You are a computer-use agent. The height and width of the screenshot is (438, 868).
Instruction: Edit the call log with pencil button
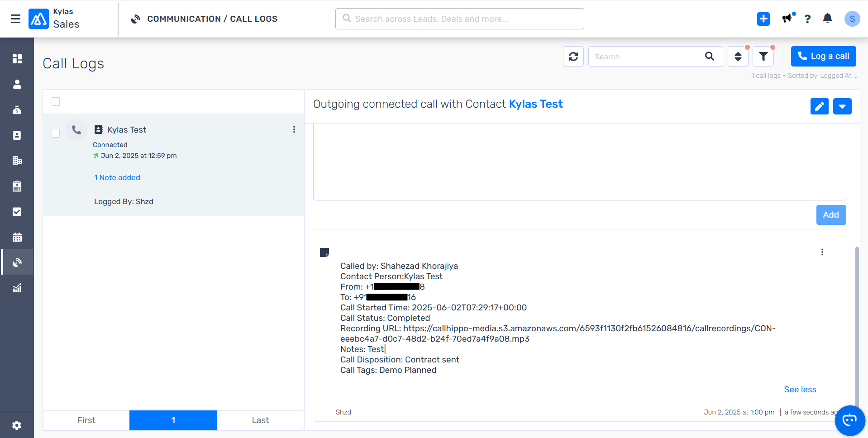coord(819,106)
